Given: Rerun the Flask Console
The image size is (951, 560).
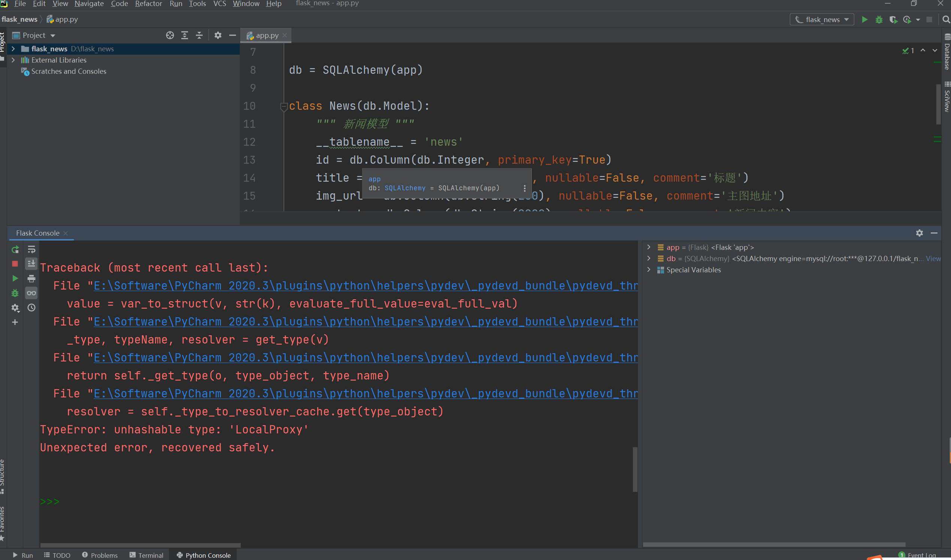Looking at the screenshot, I should (x=15, y=249).
